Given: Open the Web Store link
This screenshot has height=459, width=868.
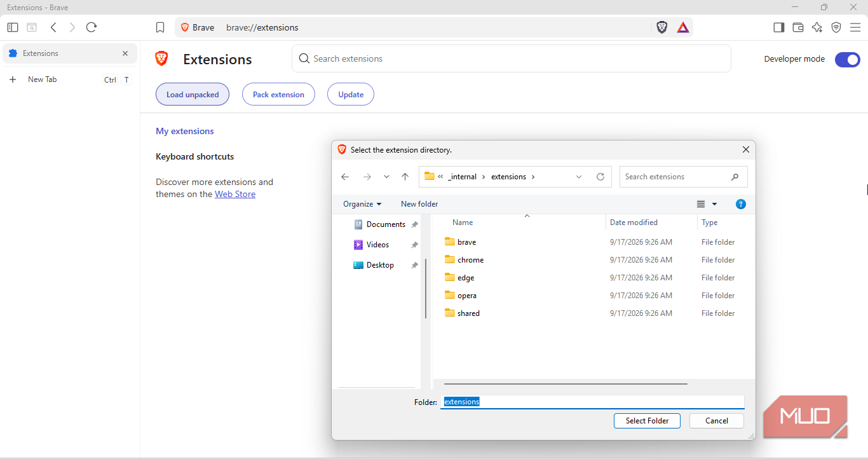Looking at the screenshot, I should (x=235, y=194).
